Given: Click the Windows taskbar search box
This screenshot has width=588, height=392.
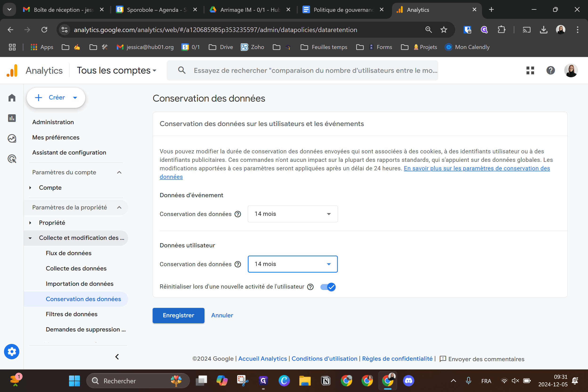Looking at the screenshot, I should [138, 381].
